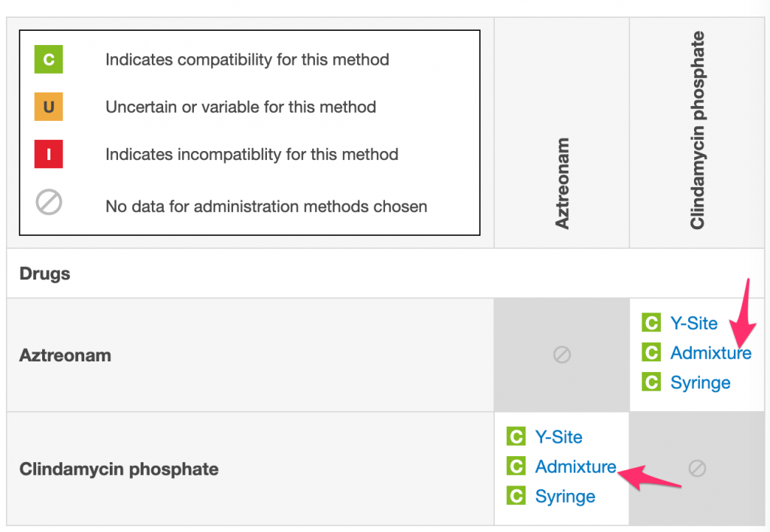This screenshot has height=532, width=770.
Task: Open Admixture link in Aztreonam row
Action: (710, 352)
